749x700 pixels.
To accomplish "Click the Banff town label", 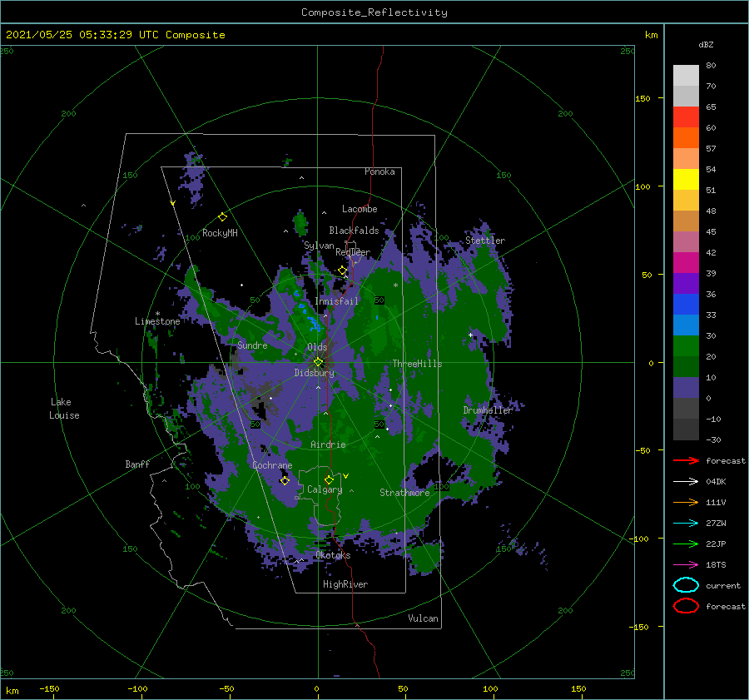I will [137, 464].
